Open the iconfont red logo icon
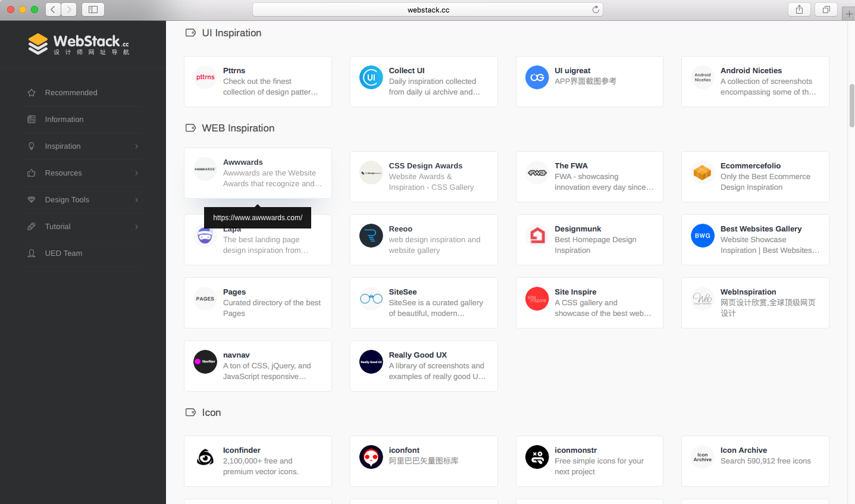 371,456
